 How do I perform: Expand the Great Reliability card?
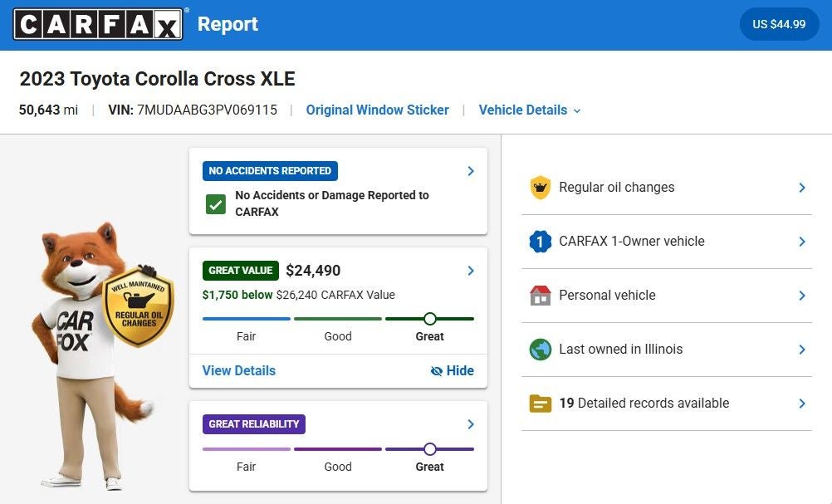pyautogui.click(x=471, y=423)
